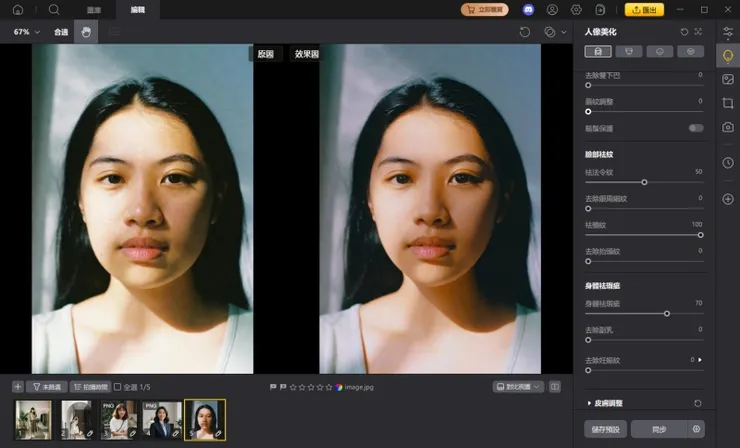This screenshot has width=740, height=448.
Task: Select thumbnail 4 of woman in suit
Action: pos(162,420)
